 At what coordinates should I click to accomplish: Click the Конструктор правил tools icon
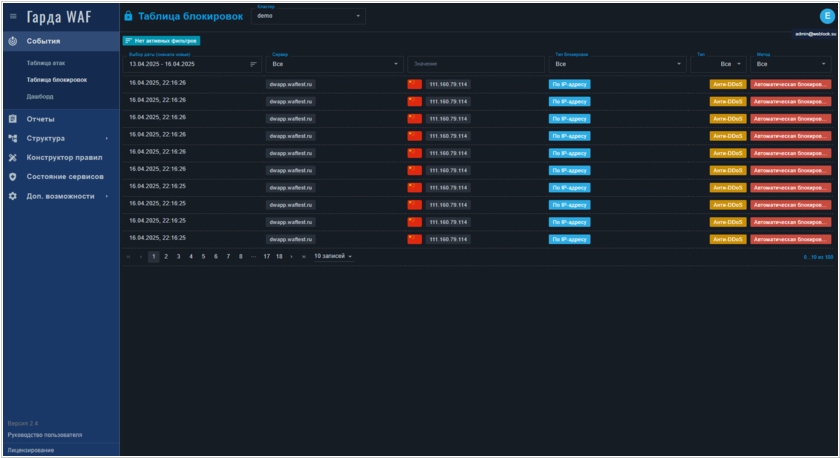coord(13,157)
